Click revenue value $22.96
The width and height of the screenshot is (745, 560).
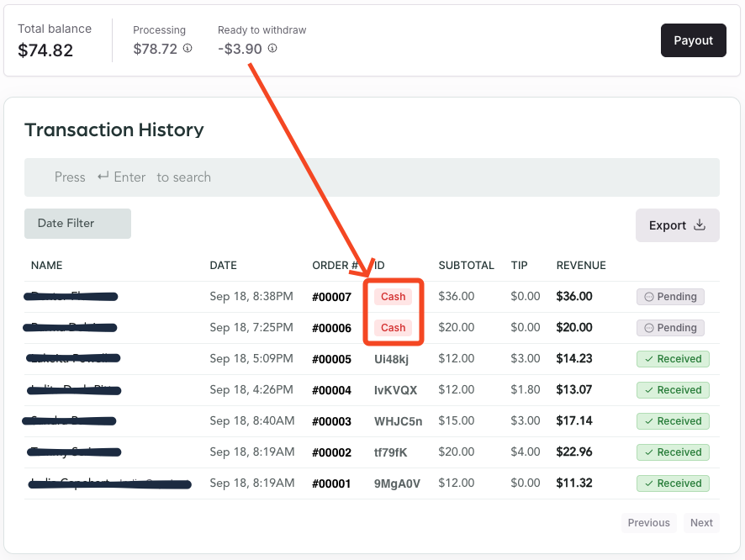tap(574, 452)
